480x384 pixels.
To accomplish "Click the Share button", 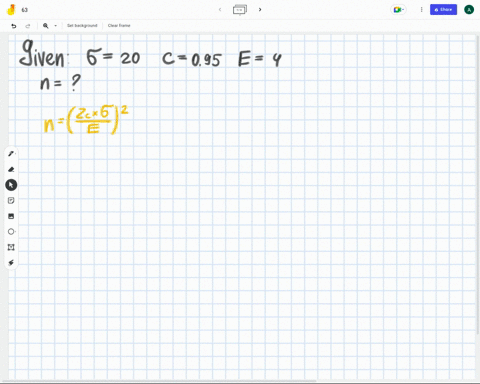I will point(443,10).
